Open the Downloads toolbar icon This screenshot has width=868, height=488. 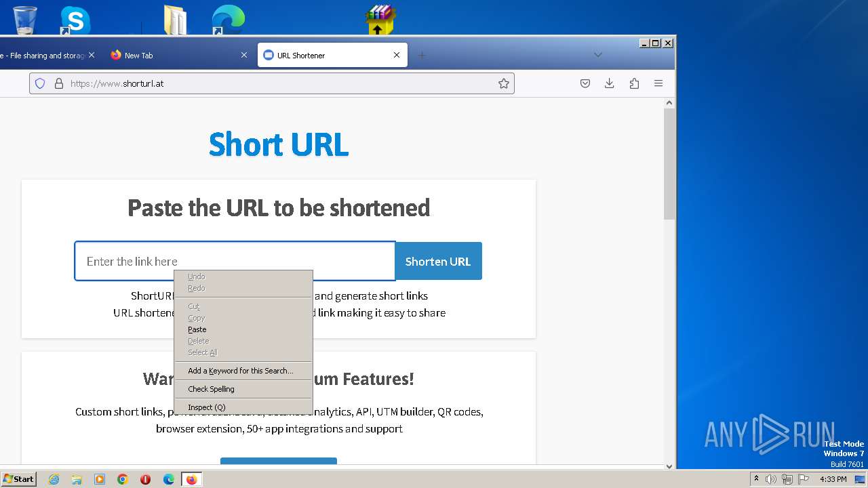point(610,83)
